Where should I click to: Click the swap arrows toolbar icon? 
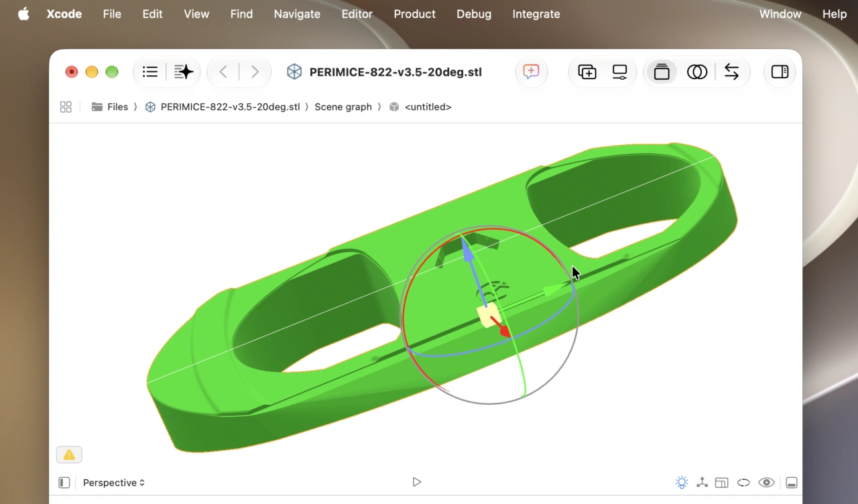pyautogui.click(x=732, y=72)
